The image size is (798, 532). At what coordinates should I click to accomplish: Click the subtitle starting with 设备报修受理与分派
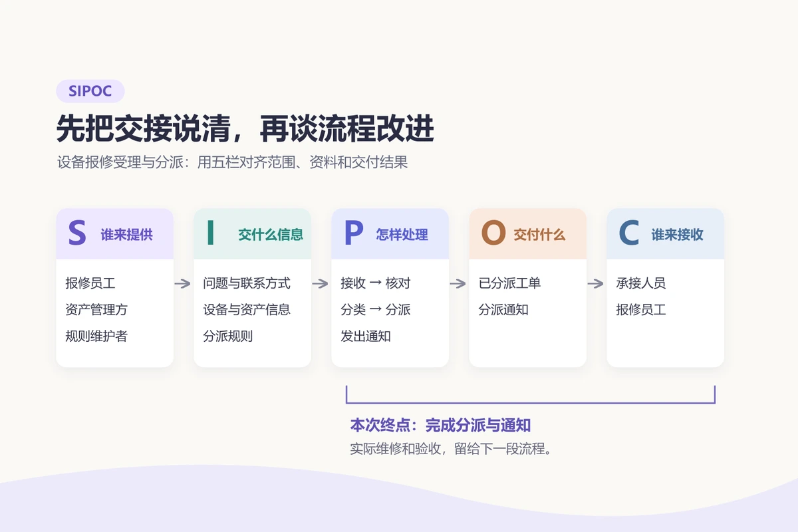pos(232,162)
